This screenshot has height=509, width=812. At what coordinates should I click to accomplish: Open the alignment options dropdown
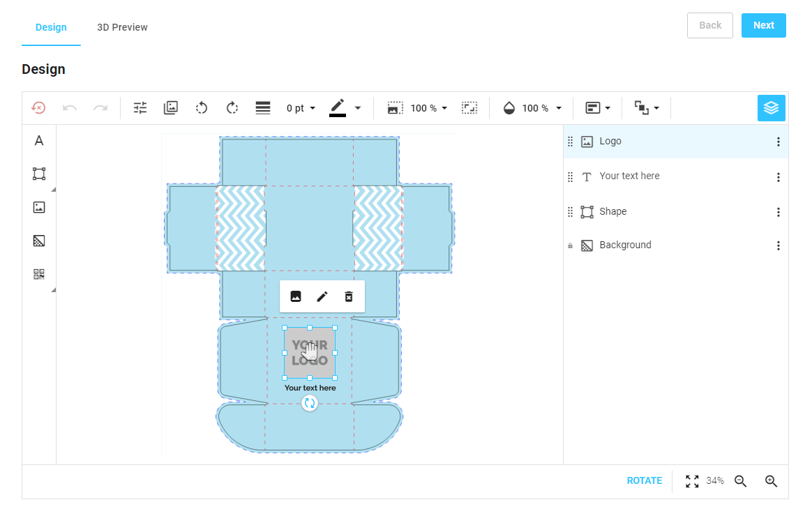point(598,107)
